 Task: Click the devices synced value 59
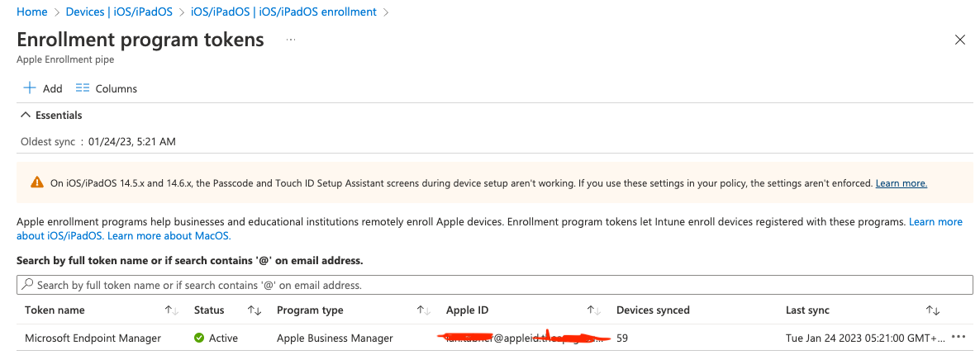click(x=622, y=338)
